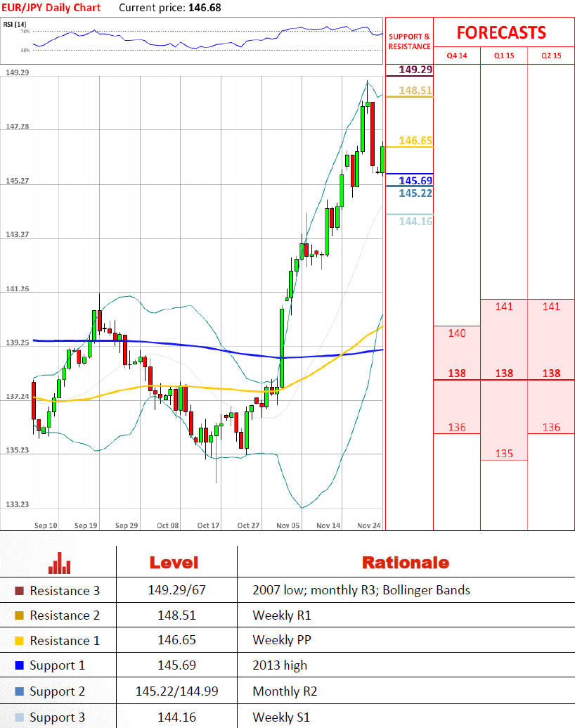Click the RSI (14) indicator label
The width and height of the screenshot is (575, 728).
[15, 24]
